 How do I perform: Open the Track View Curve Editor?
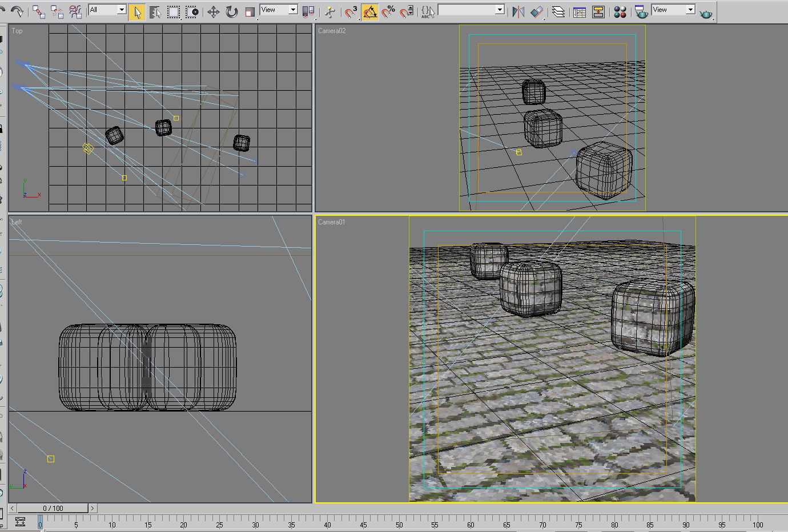click(x=579, y=11)
